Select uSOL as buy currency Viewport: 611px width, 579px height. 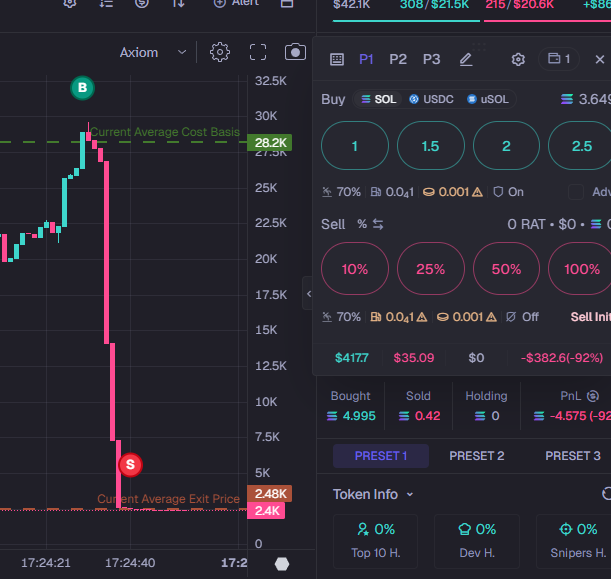(x=487, y=99)
